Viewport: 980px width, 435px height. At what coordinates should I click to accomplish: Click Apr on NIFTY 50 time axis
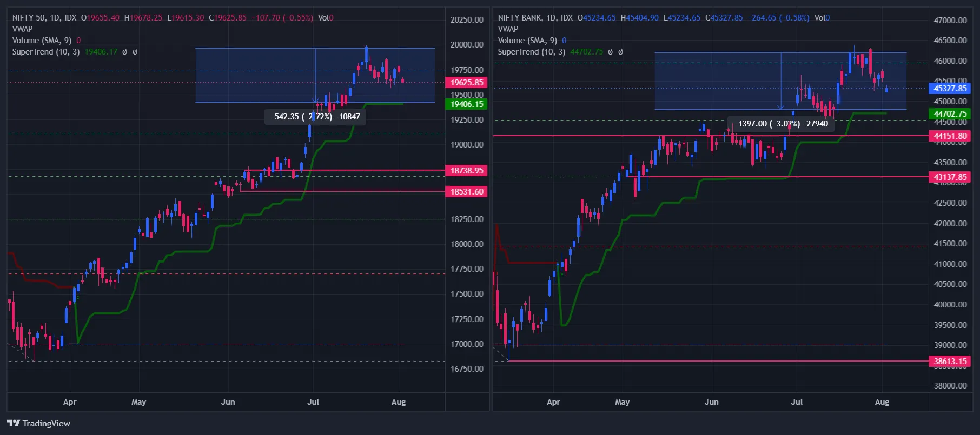(x=70, y=402)
